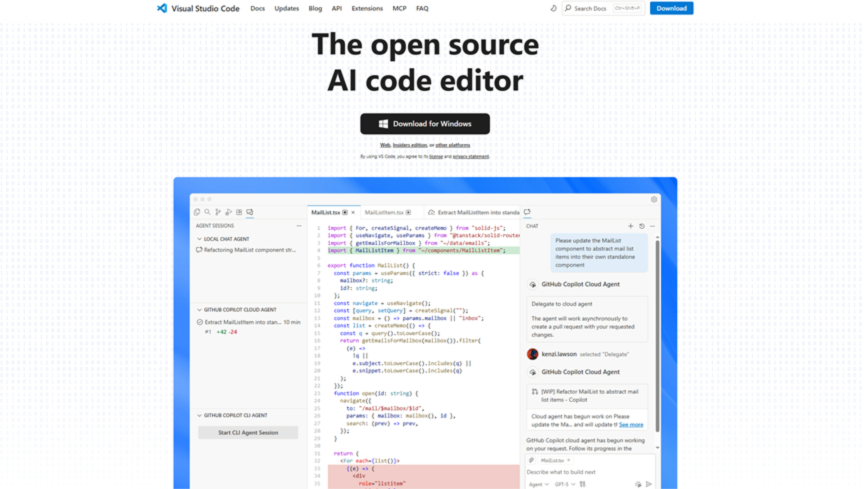Open the Docs menu item
Viewport: 865px width, 489px height.
[x=258, y=8]
